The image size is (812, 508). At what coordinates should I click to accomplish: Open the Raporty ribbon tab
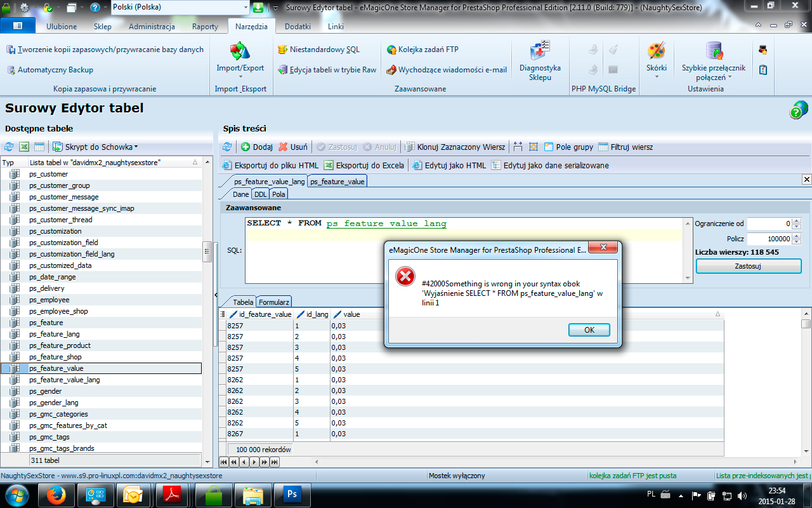[x=205, y=27]
